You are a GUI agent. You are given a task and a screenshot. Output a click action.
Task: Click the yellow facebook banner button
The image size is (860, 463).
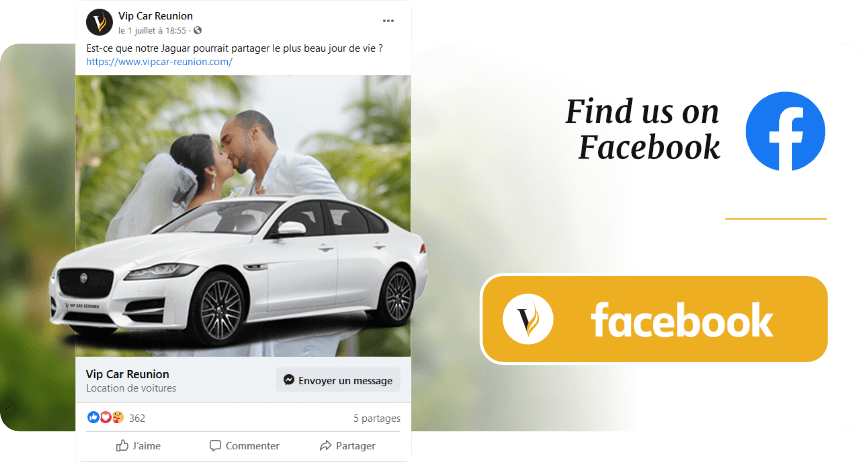point(654,319)
